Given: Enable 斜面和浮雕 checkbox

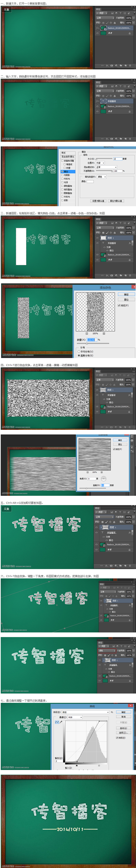Looking at the screenshot, I should point(62,161).
